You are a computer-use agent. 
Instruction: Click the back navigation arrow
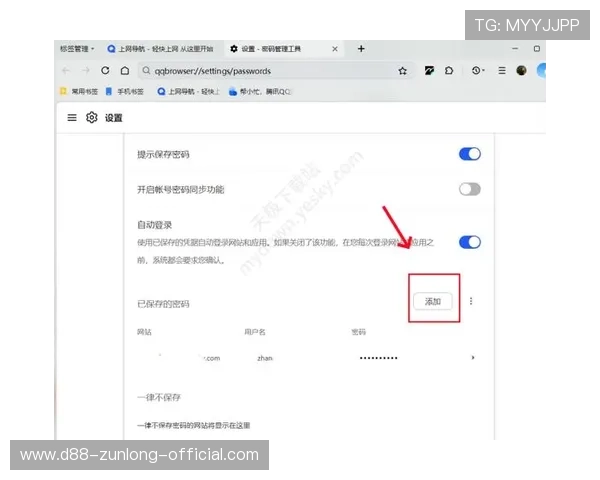pos(66,70)
